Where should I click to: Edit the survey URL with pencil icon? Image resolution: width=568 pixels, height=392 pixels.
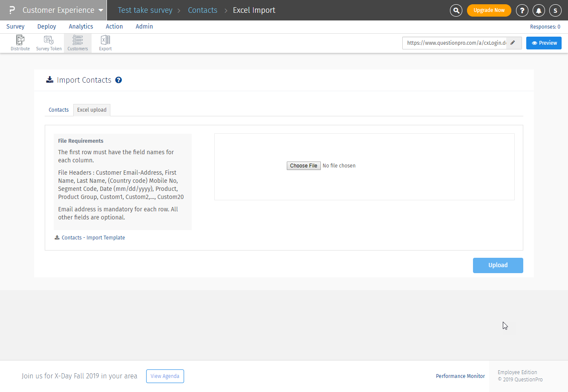point(513,43)
